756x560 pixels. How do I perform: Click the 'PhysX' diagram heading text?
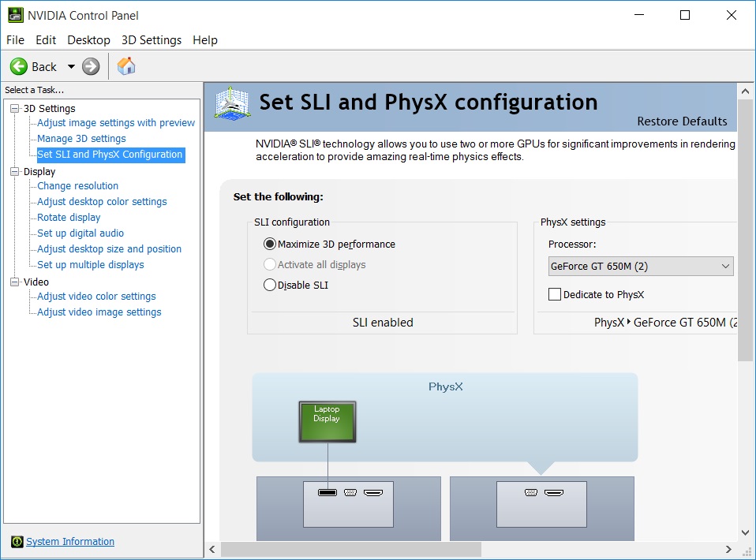click(x=446, y=386)
